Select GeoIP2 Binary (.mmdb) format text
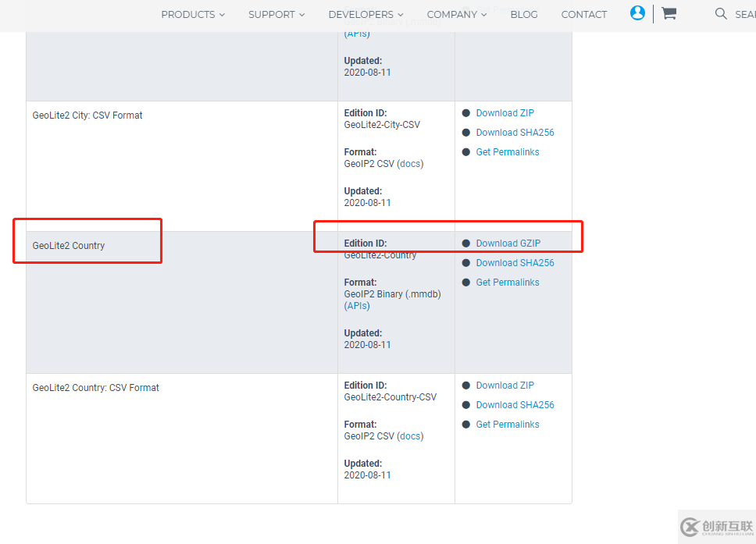756x544 pixels. [393, 294]
